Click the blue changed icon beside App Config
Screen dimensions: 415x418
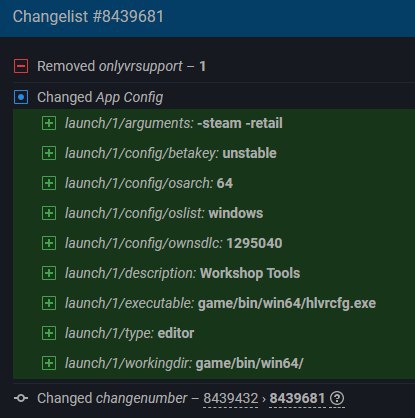(21, 97)
